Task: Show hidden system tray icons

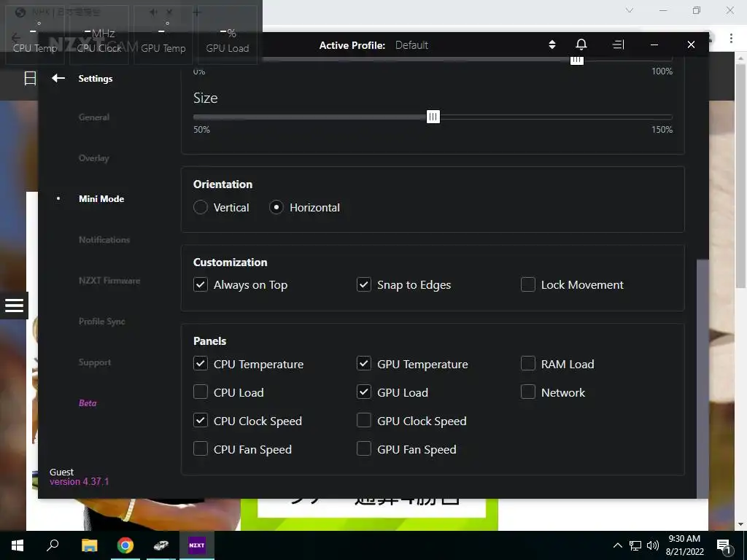Action: (x=617, y=545)
